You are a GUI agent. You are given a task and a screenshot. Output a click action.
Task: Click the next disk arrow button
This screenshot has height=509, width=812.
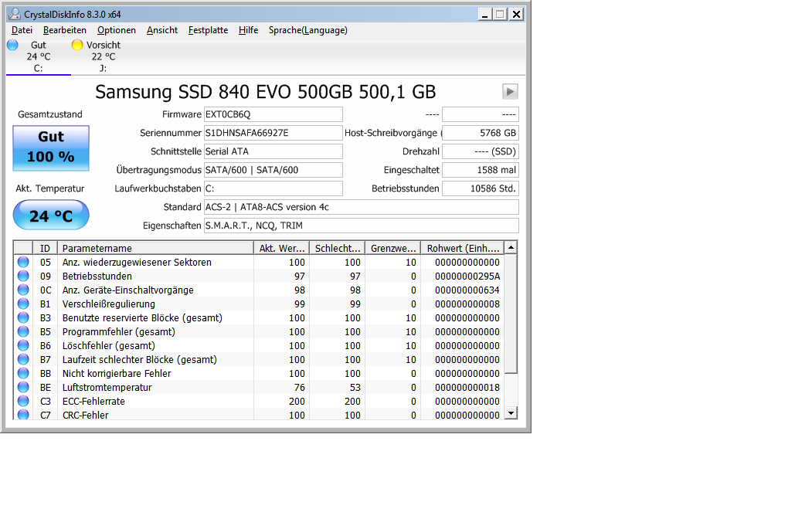pos(510,92)
